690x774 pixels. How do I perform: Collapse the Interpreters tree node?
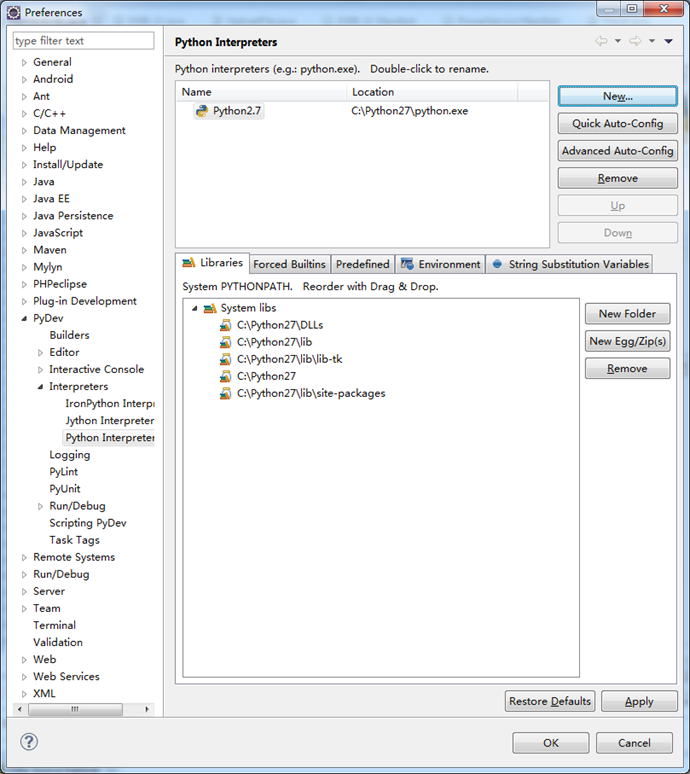click(40, 387)
